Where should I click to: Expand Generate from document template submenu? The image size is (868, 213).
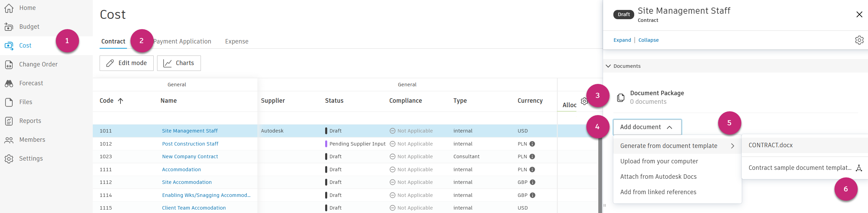click(677, 146)
